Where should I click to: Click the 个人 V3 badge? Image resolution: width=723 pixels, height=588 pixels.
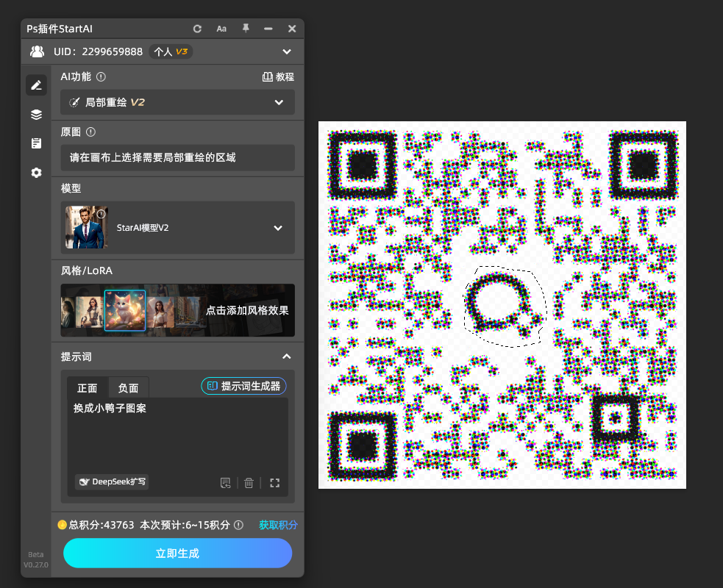171,51
